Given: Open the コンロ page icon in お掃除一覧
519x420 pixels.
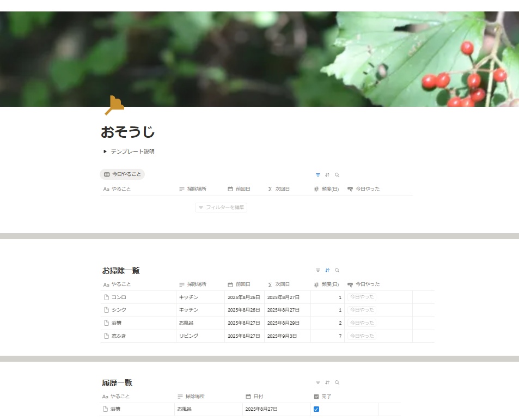Looking at the screenshot, I should coord(106,297).
